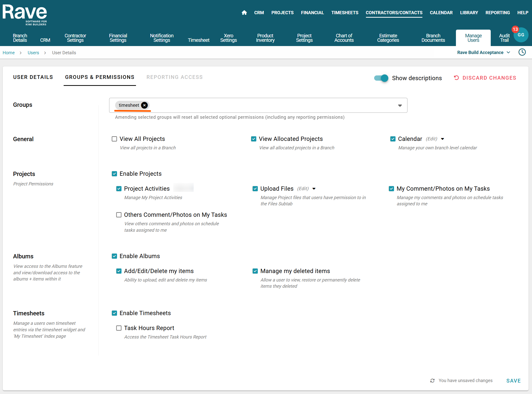
Task: Expand the Groups dropdown arrow
Action: click(400, 106)
